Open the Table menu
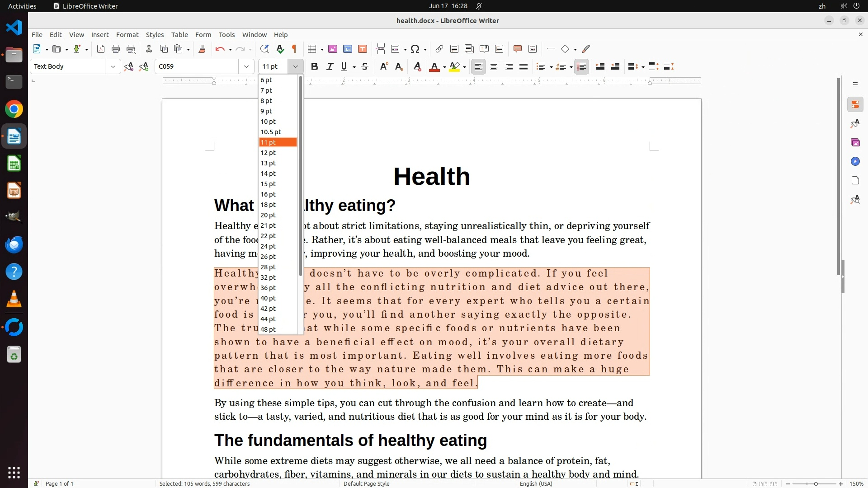This screenshot has width=868, height=488. 179,35
